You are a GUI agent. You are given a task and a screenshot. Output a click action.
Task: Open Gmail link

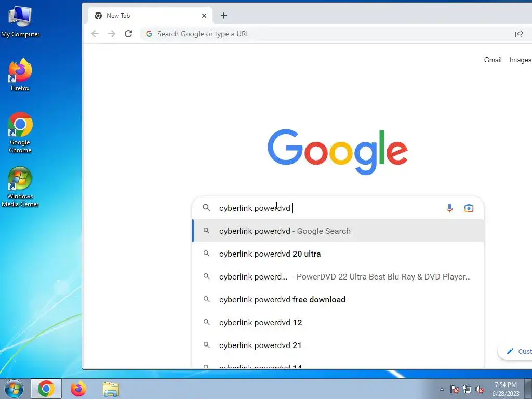[493, 60]
